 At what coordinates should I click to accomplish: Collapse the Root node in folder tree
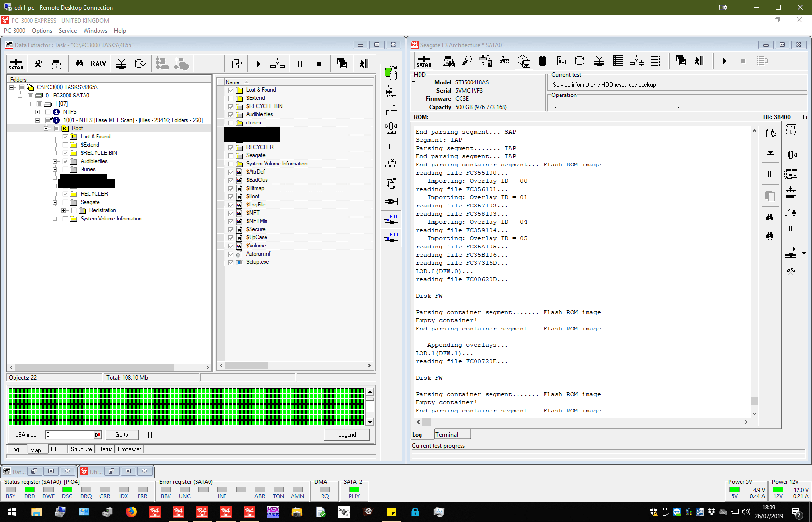(46, 129)
